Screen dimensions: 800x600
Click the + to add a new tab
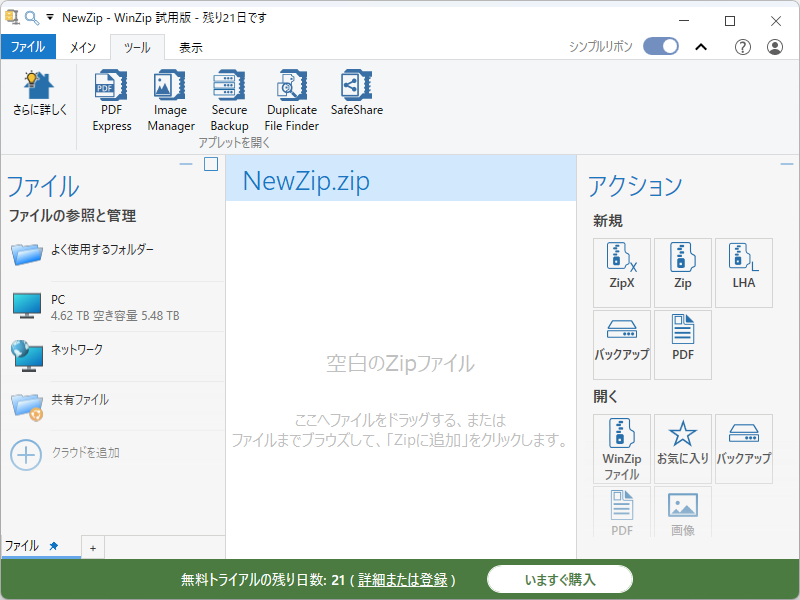point(91,547)
